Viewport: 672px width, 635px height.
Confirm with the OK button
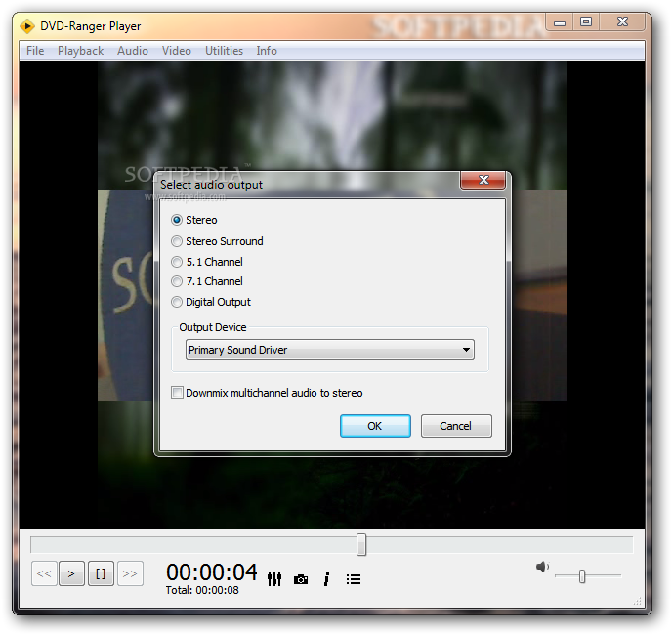(375, 426)
